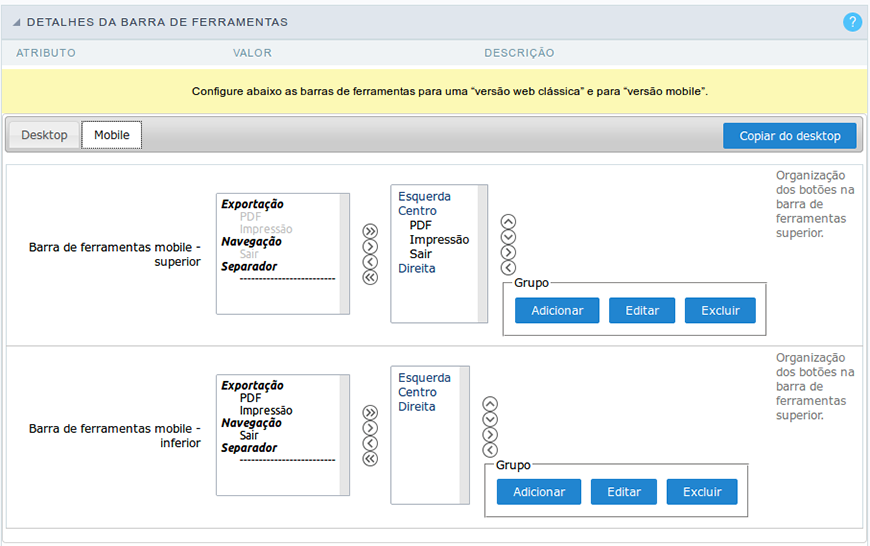Move all items left in inferior toolbar
The width and height of the screenshot is (870, 546).
click(x=370, y=459)
